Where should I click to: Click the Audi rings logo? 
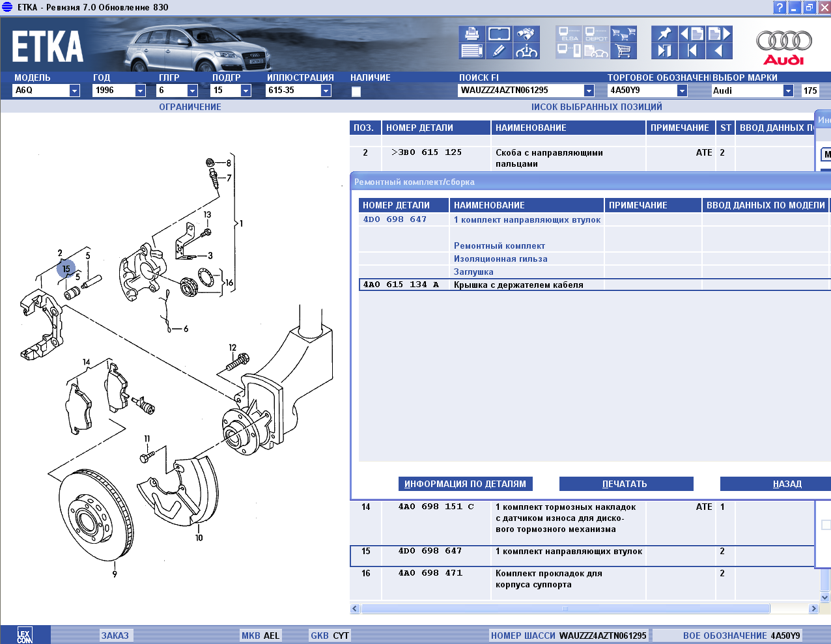784,47
